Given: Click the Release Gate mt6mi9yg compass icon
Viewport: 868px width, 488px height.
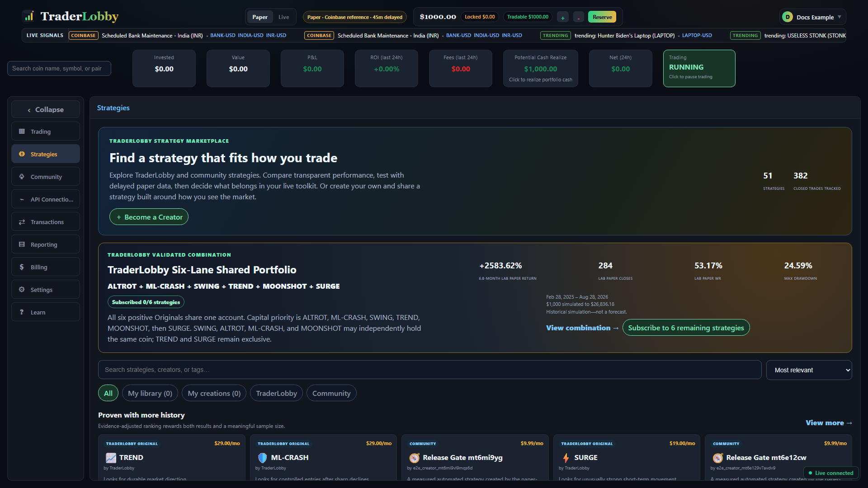Looking at the screenshot, I should click(415, 458).
